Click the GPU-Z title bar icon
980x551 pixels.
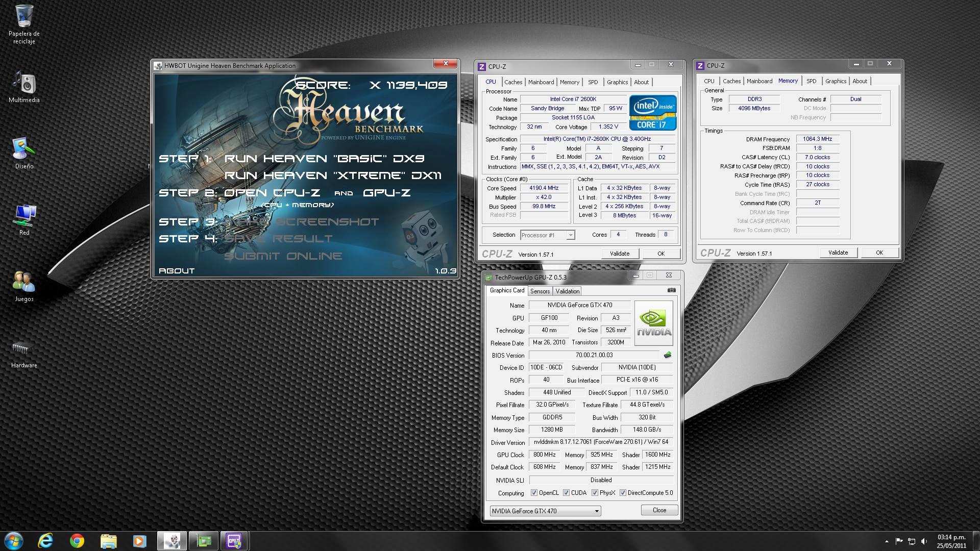tap(489, 278)
